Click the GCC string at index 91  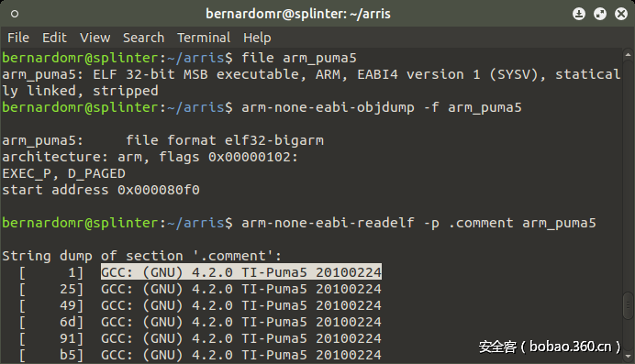click(241, 338)
